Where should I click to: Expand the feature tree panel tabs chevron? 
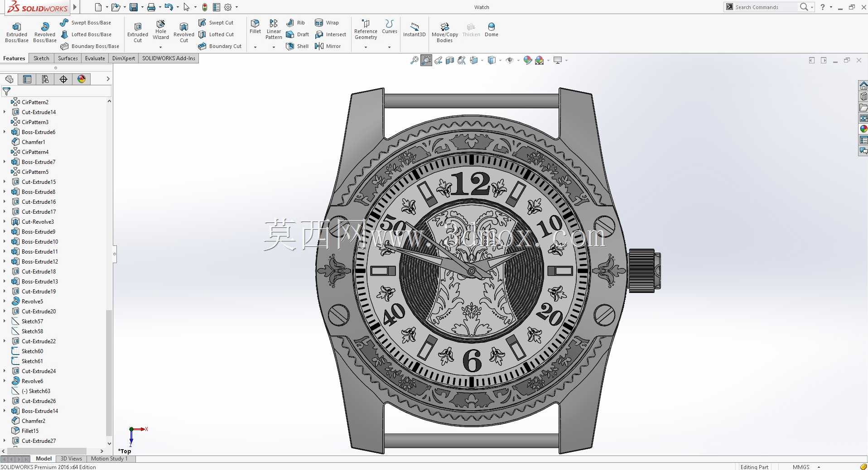pos(108,79)
